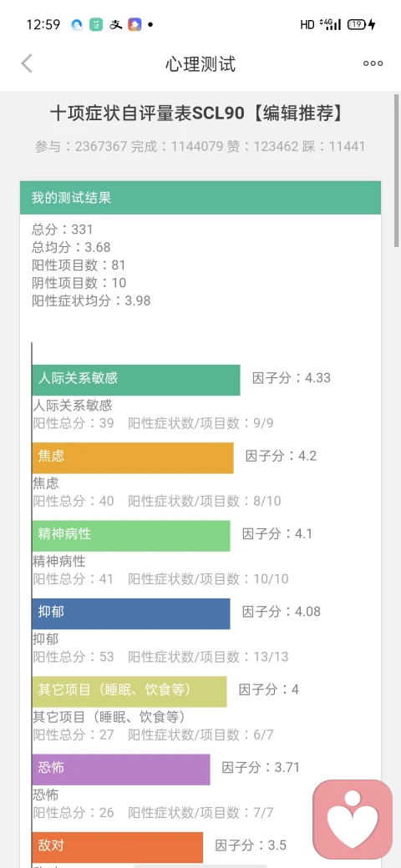Tap the 4G signal strength icon
Viewport: 401px width, 868px height.
[x=330, y=24]
